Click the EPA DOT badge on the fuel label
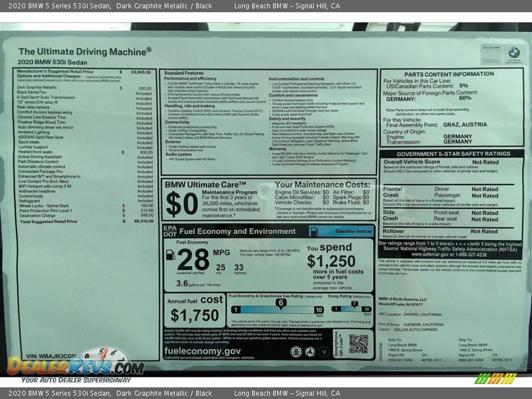 [x=170, y=231]
